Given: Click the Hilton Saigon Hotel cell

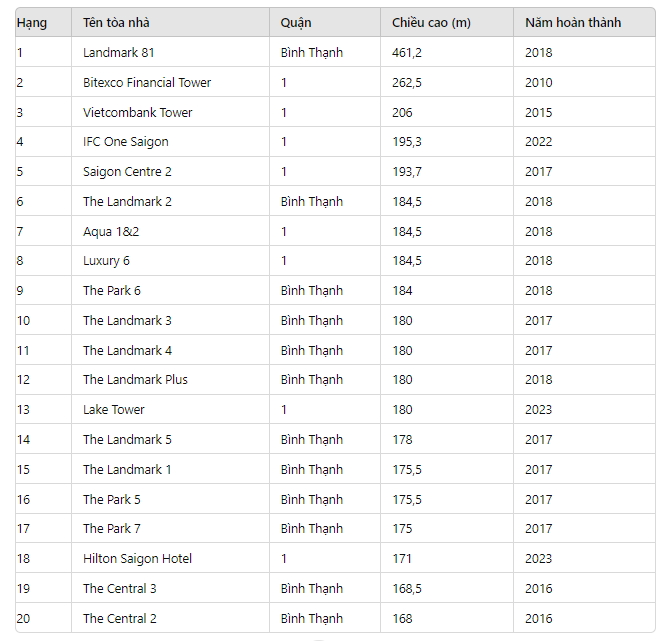Looking at the screenshot, I should click(137, 558).
